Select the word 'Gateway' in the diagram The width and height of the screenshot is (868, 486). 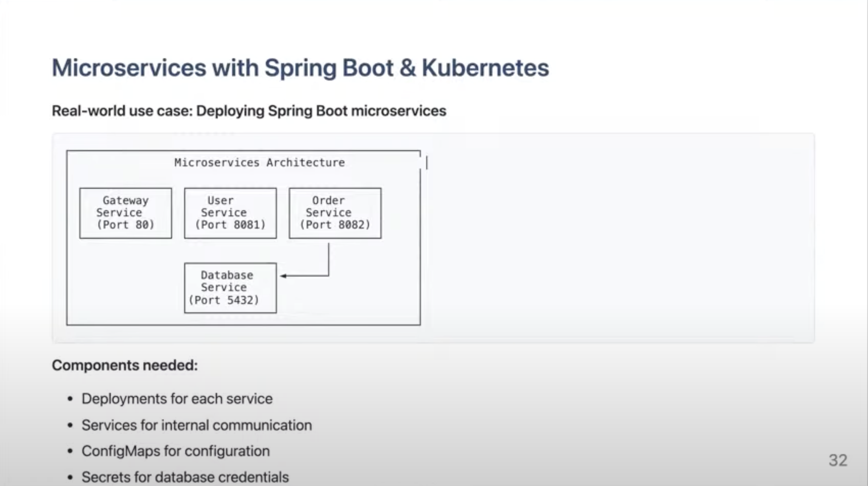126,200
